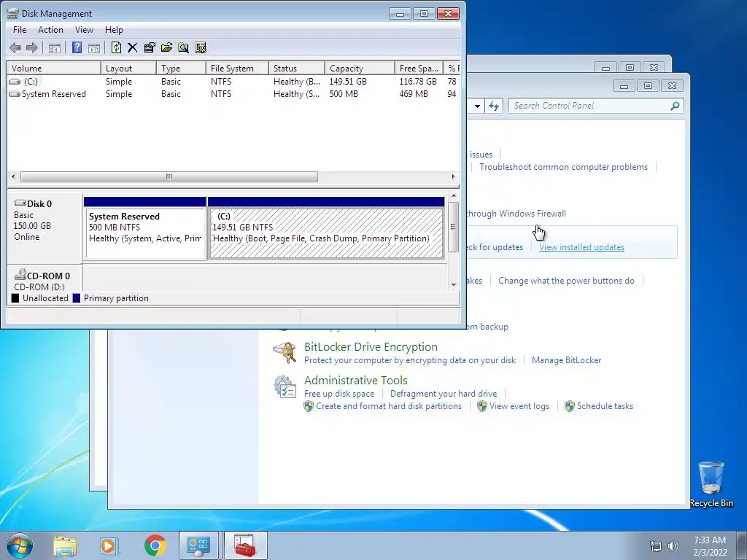The width and height of the screenshot is (747, 560).
Task: Click the settings view toolbar icon at far right
Action: tap(201, 47)
